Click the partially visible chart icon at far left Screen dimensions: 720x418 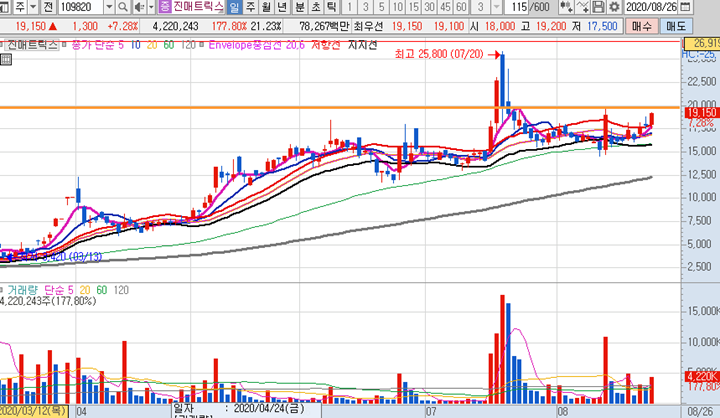[5, 7]
